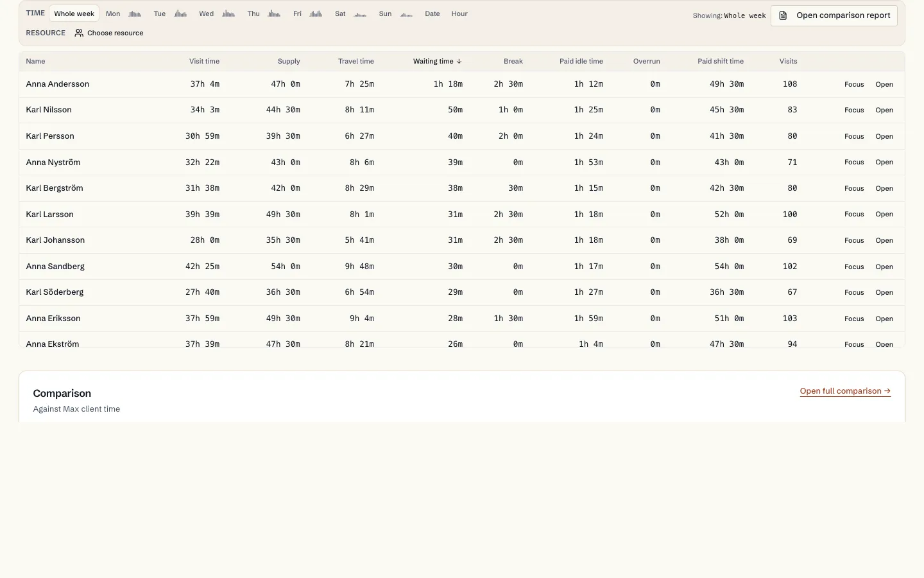The height and width of the screenshot is (578, 924).
Task: Select the Sun histogram sparkline
Action: (x=406, y=13)
